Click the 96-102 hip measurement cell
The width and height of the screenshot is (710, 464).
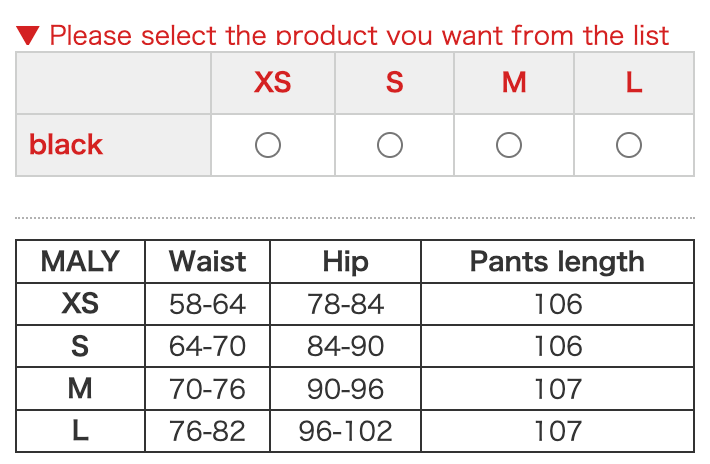346,431
